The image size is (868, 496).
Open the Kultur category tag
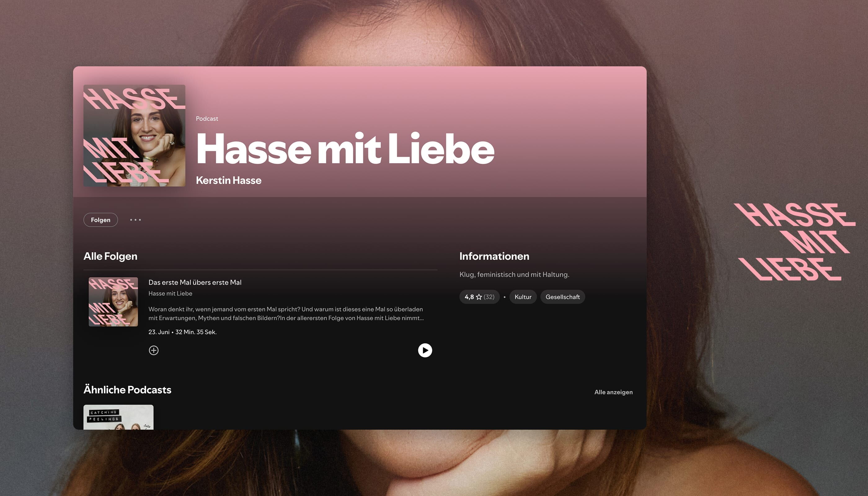(x=523, y=297)
